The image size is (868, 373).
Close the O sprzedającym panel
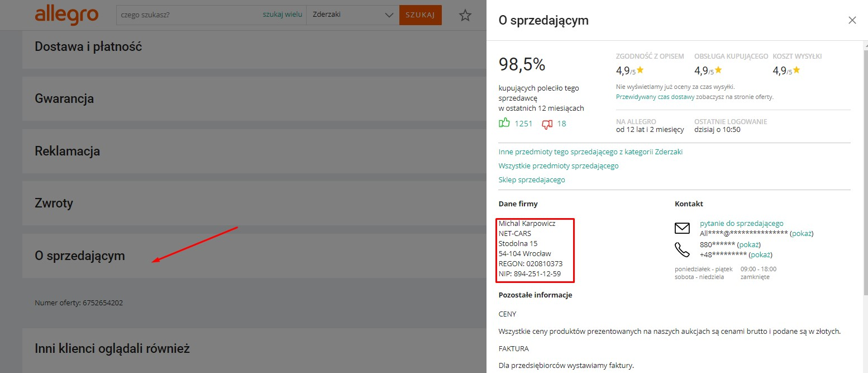[x=852, y=20]
